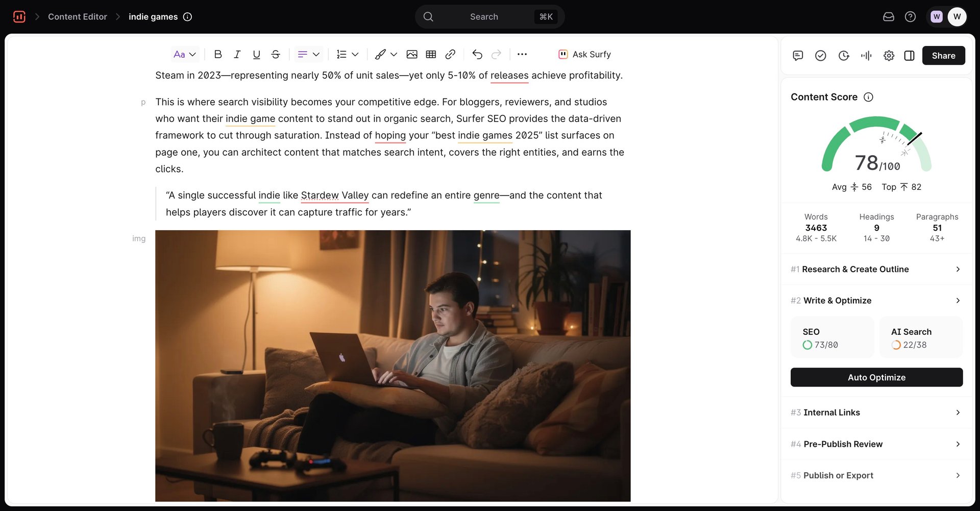980x511 pixels.
Task: Toggle italic text formatting
Action: click(237, 54)
